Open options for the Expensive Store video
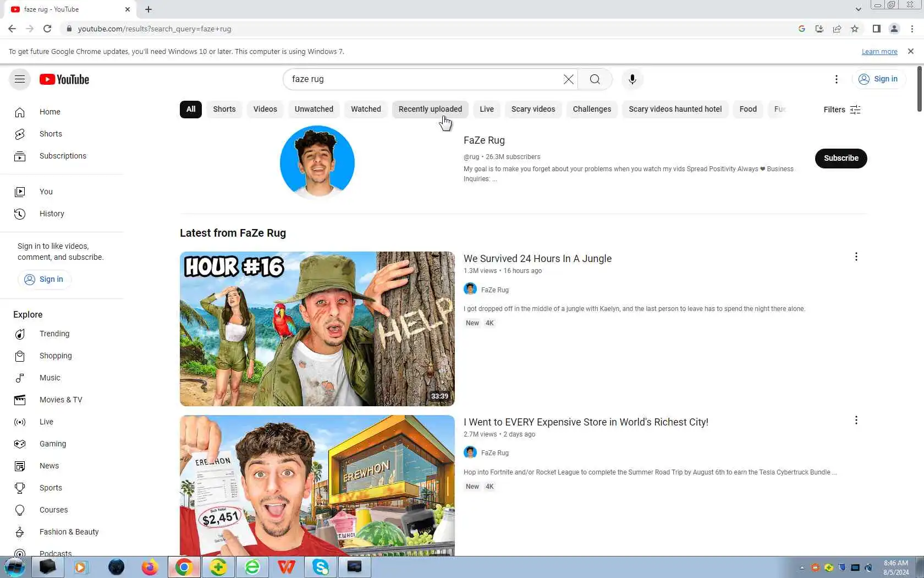924x578 pixels. (x=856, y=421)
